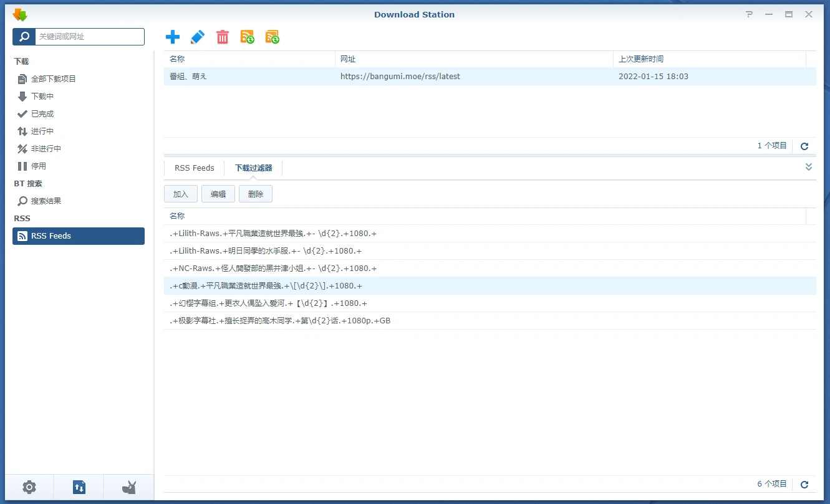Image resolution: width=830 pixels, height=504 pixels.
Task: Click the red trash delete icon
Action: point(223,37)
